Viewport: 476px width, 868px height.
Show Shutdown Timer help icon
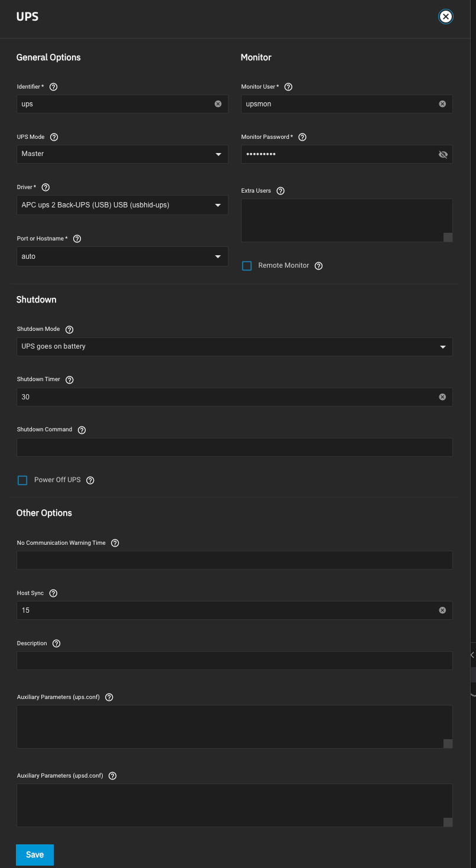[x=70, y=379]
